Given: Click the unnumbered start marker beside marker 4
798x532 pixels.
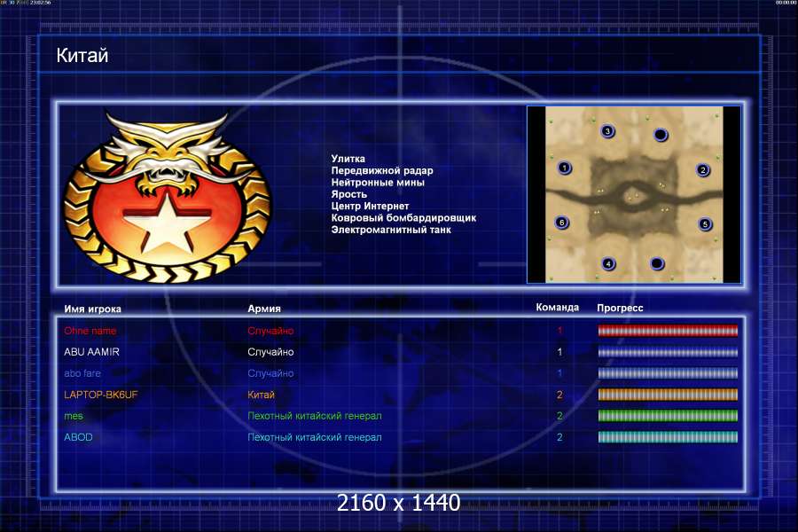Looking at the screenshot, I should 657,263.
